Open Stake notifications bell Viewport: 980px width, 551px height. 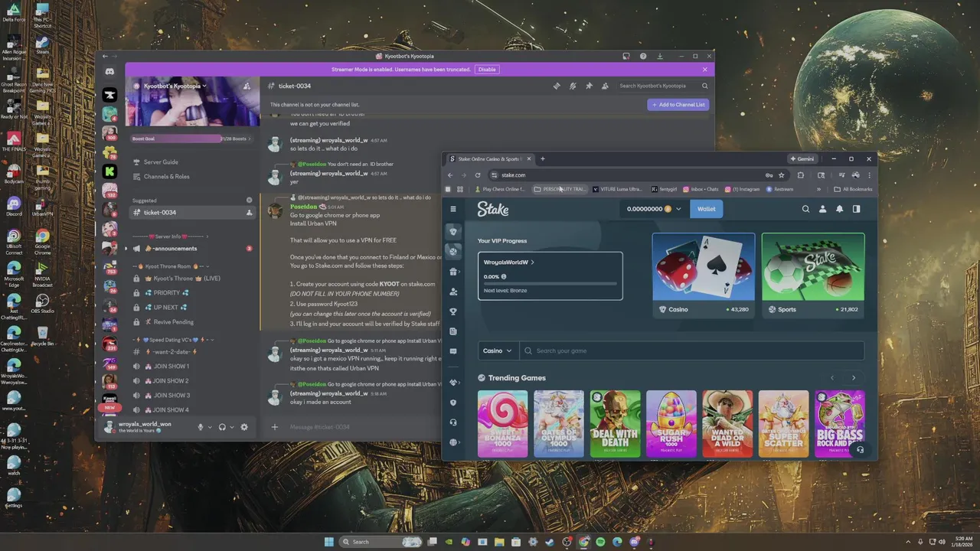click(x=840, y=209)
